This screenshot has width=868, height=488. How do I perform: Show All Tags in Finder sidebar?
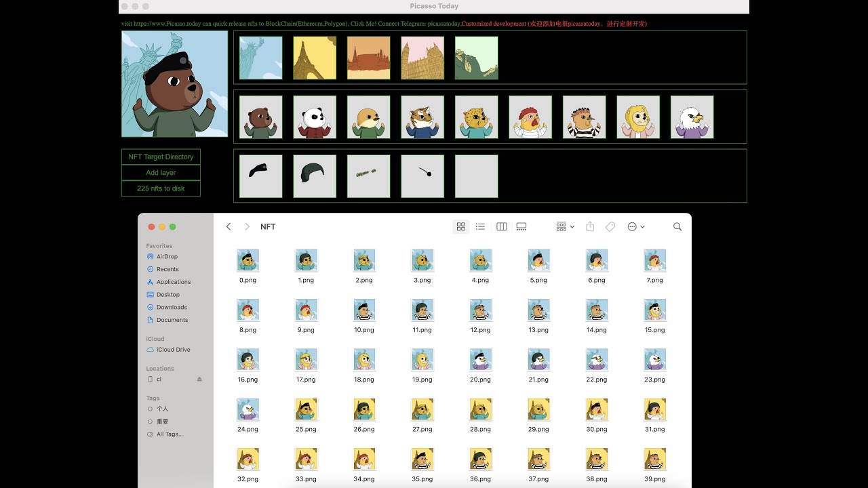(165, 434)
